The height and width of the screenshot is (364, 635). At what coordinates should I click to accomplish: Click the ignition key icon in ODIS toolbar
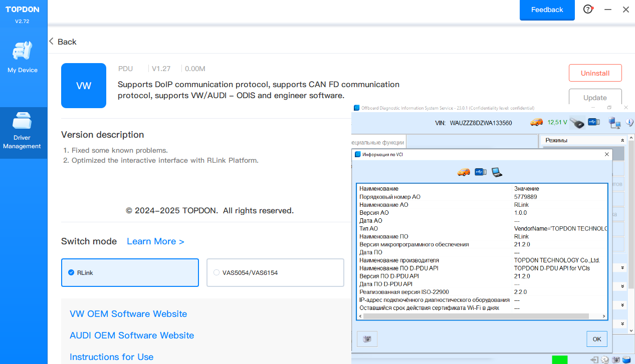[x=577, y=122]
